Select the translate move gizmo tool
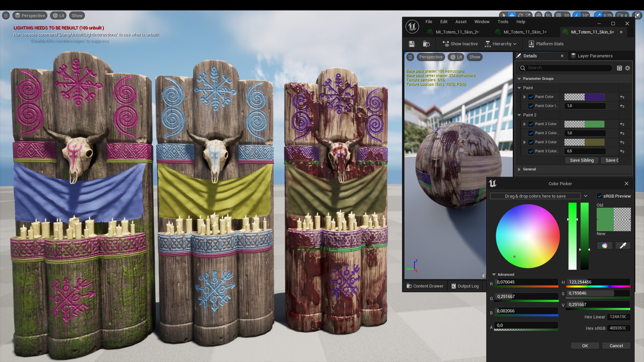 (x=512, y=15)
